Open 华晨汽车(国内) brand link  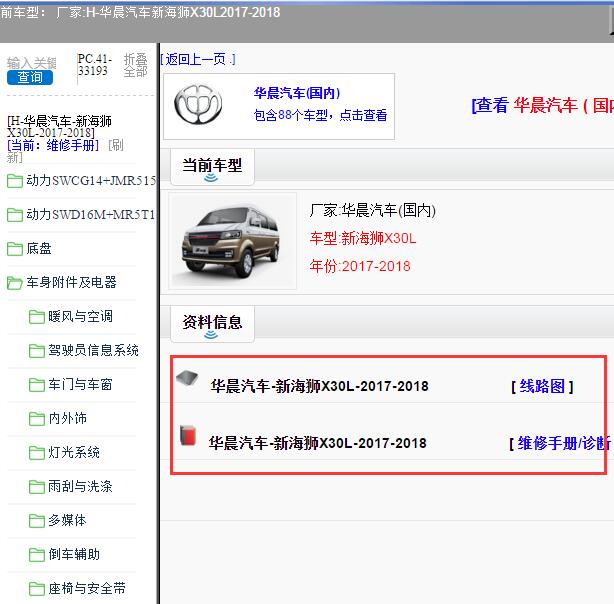pyautogui.click(x=297, y=93)
